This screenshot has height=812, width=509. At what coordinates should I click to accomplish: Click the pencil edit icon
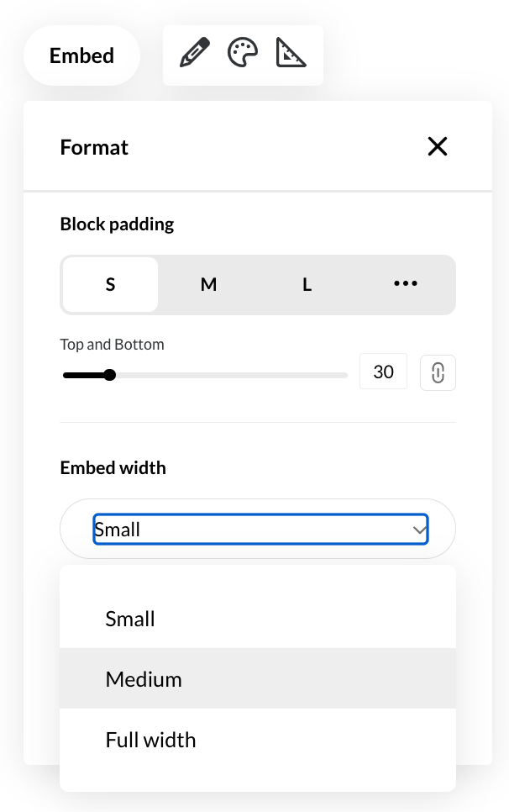point(194,55)
